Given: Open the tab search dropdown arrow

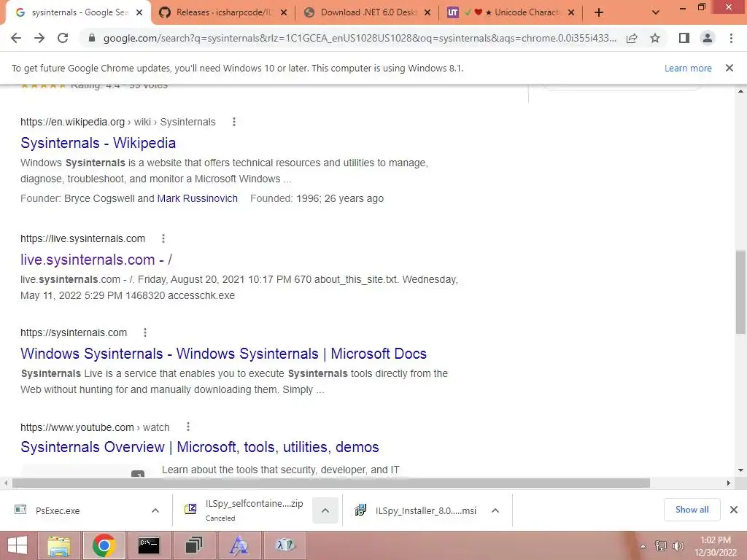Looking at the screenshot, I should coord(656,13).
